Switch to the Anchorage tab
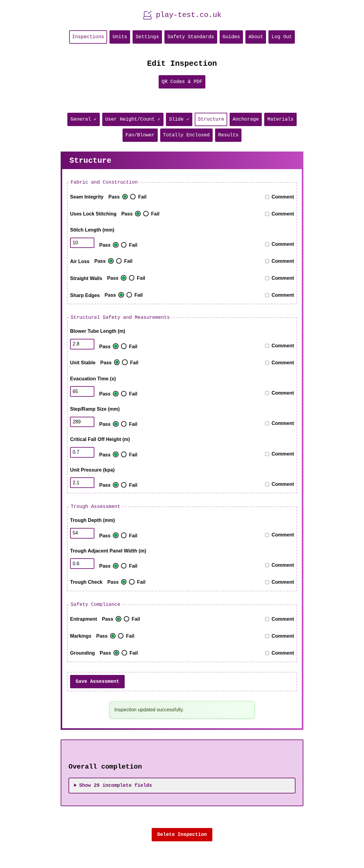This screenshot has width=364, height=868. pos(245,119)
